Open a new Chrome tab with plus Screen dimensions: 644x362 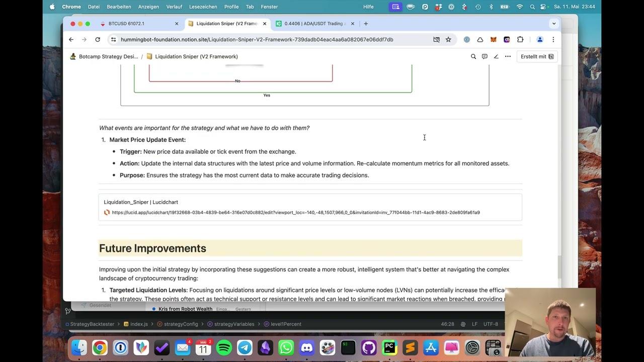(366, 24)
